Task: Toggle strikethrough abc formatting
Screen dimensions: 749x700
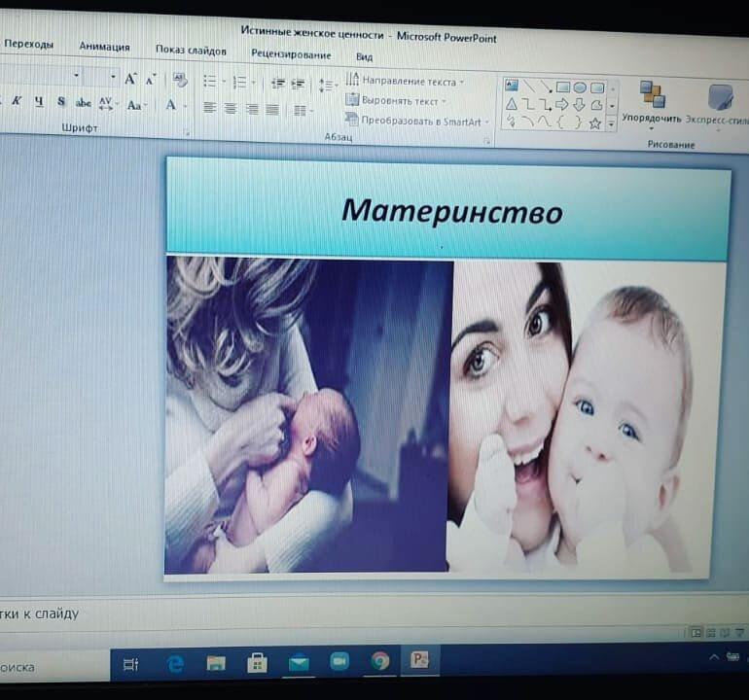Action: [x=83, y=103]
